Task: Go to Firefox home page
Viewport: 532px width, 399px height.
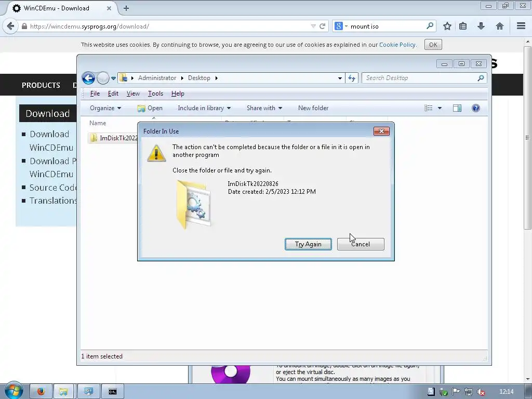Action: pyautogui.click(x=499, y=26)
